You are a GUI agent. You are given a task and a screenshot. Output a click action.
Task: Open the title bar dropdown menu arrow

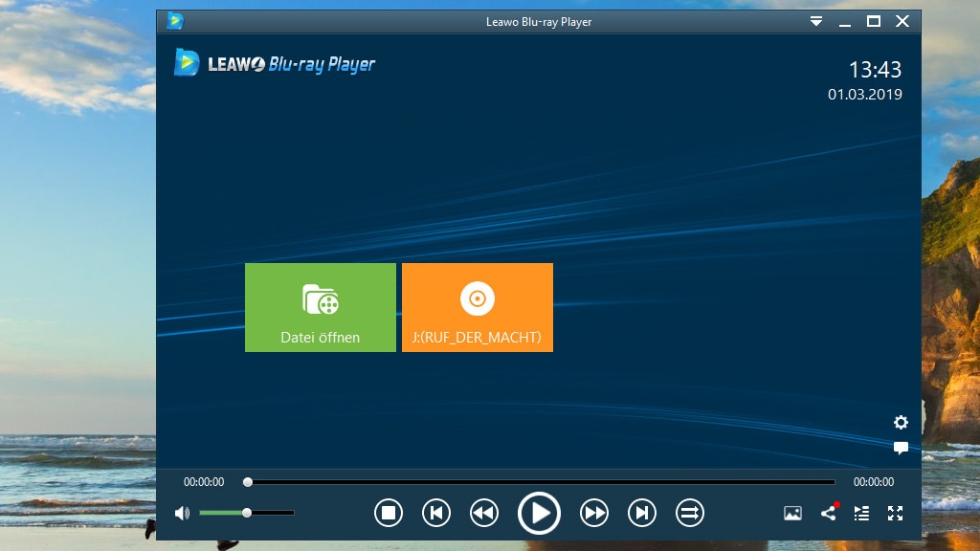816,21
